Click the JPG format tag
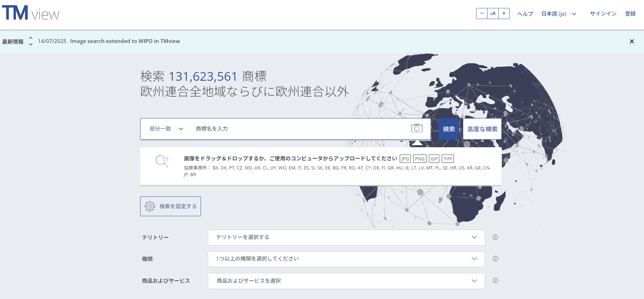Image resolution: width=644 pixels, height=299 pixels. pos(405,159)
